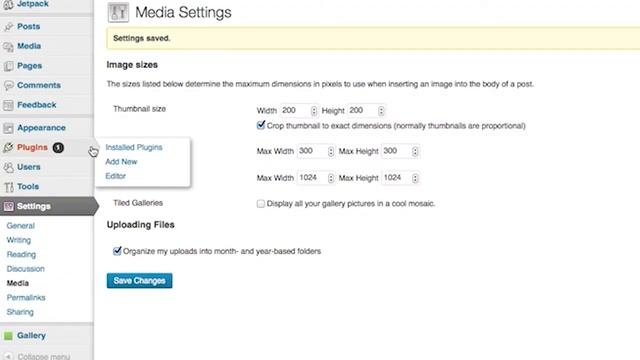Go to General settings submenu
Image resolution: width=640 pixels, height=360 pixels.
pyautogui.click(x=20, y=226)
